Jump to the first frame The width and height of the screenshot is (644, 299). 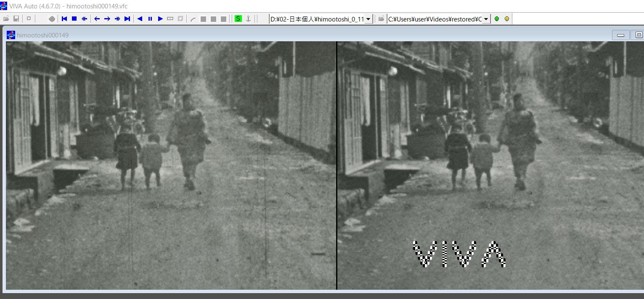click(x=64, y=19)
